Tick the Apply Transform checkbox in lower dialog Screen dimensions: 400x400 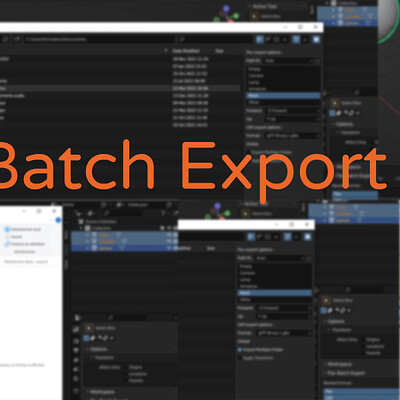[x=239, y=358]
